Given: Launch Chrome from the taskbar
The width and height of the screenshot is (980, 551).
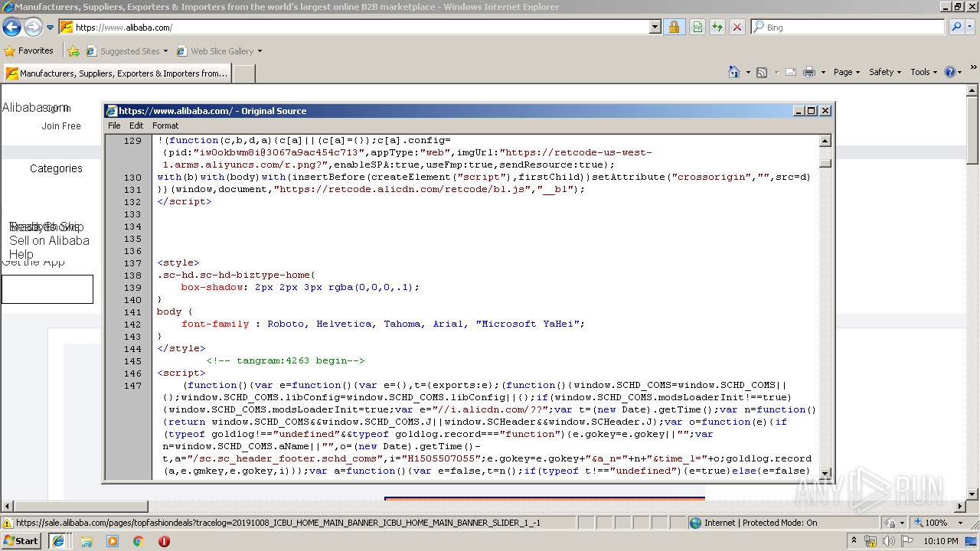Looking at the screenshot, I should click(138, 541).
